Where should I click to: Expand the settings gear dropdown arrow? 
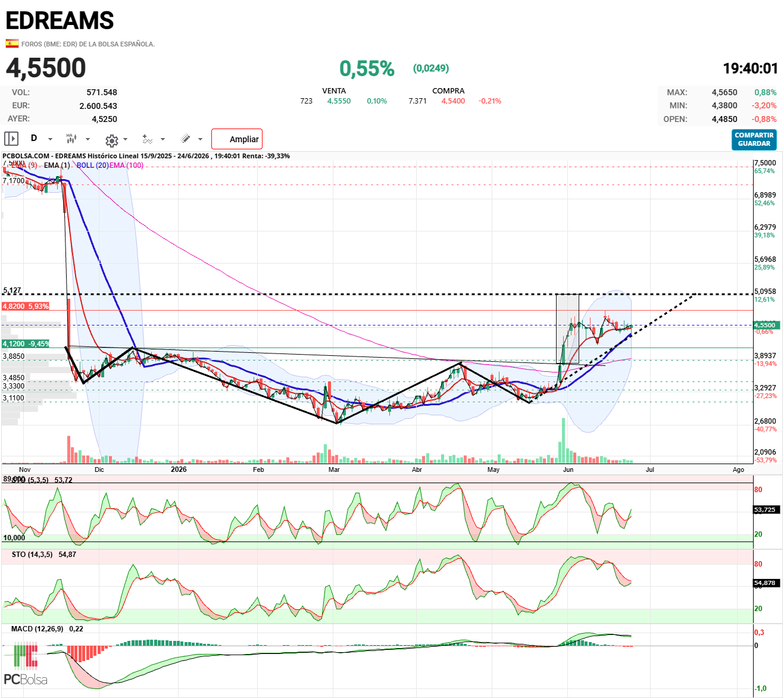click(125, 139)
